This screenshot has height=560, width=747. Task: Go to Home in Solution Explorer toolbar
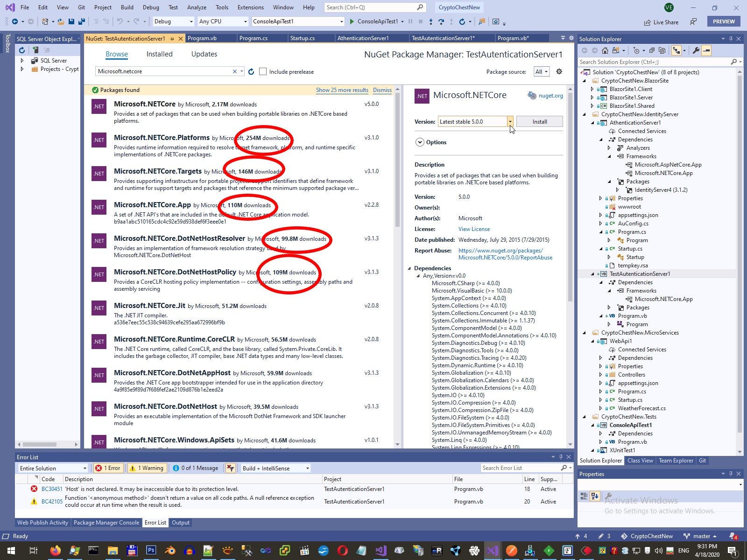[x=605, y=50]
